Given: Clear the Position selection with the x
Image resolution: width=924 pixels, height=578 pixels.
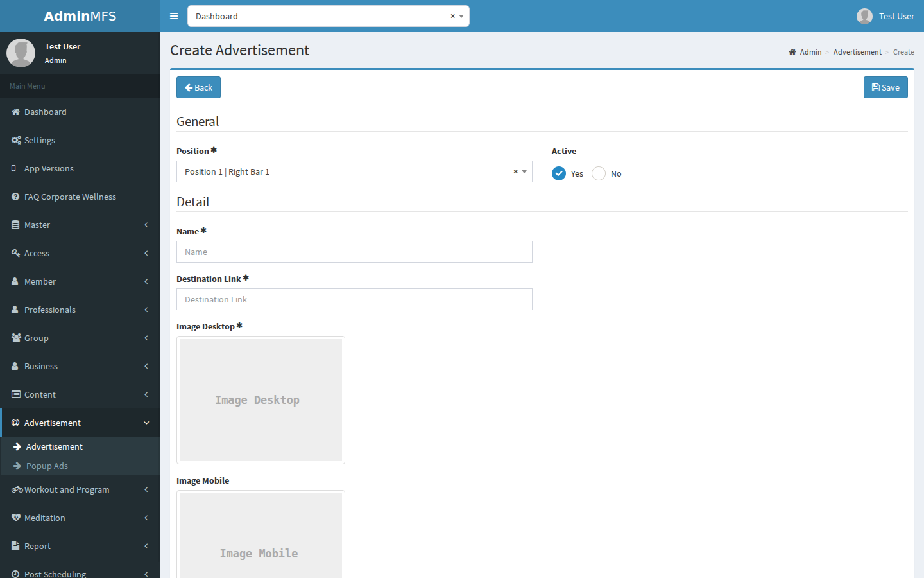Looking at the screenshot, I should [x=515, y=171].
